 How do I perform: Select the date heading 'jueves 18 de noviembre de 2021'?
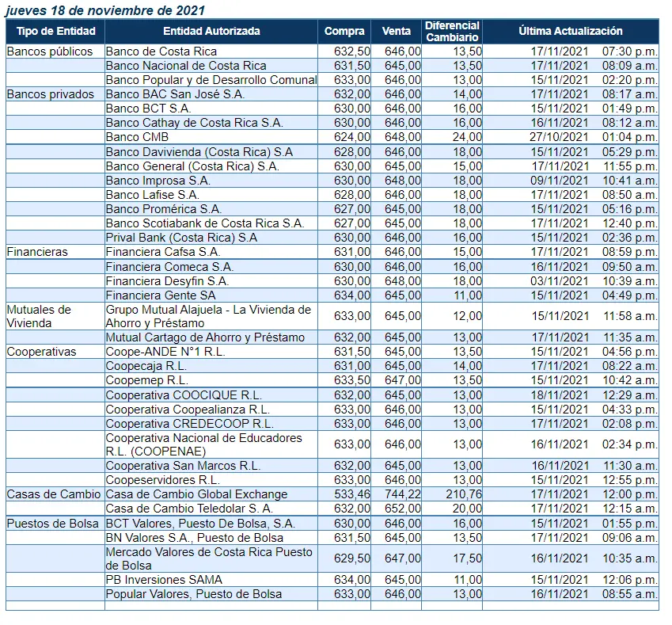(x=105, y=10)
